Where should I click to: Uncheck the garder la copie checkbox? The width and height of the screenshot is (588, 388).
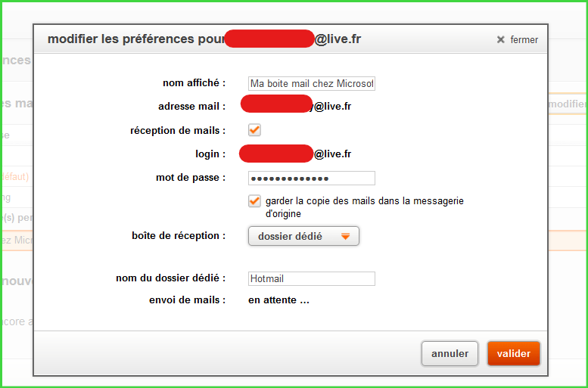point(255,201)
